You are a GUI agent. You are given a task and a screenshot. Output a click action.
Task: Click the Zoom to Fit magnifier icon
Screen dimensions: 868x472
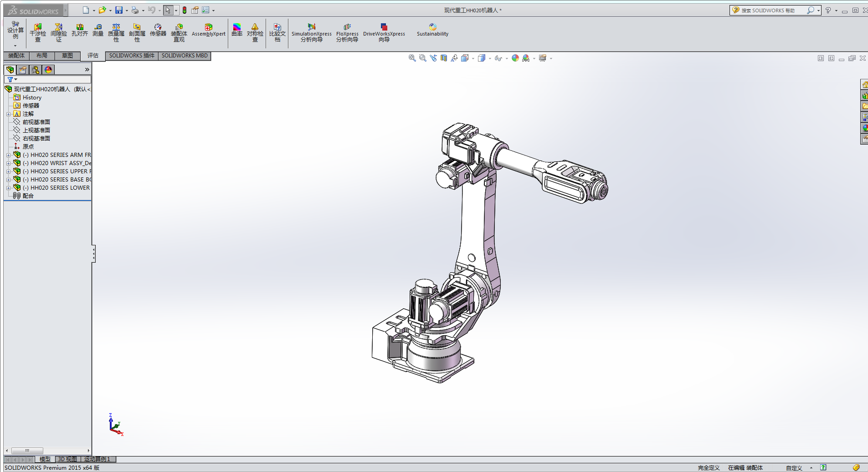(x=412, y=58)
